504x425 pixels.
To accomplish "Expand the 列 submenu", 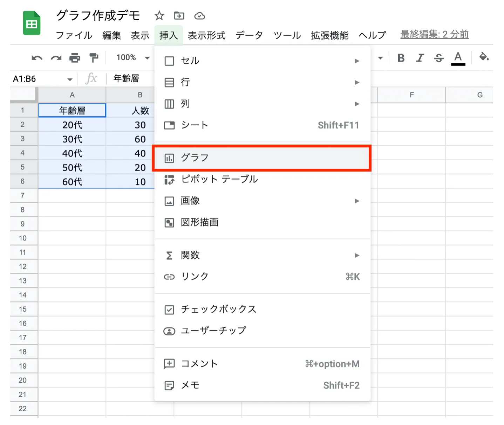I will (262, 104).
